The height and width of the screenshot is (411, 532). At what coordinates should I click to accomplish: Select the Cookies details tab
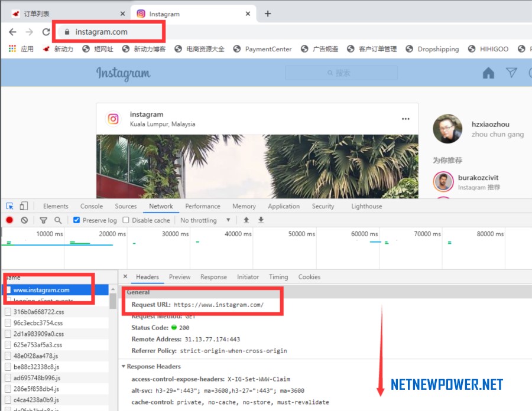pyautogui.click(x=309, y=277)
